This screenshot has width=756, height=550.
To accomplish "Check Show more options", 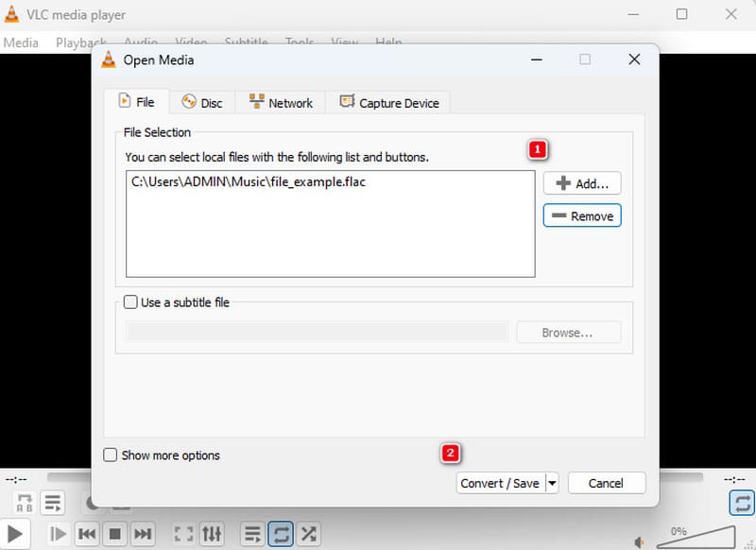I will 111,455.
